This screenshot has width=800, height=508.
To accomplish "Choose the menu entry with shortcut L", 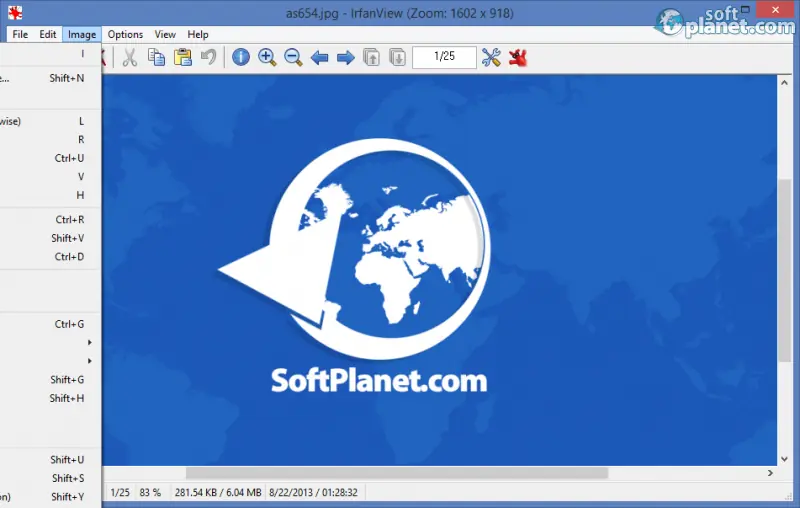I will 50,121.
